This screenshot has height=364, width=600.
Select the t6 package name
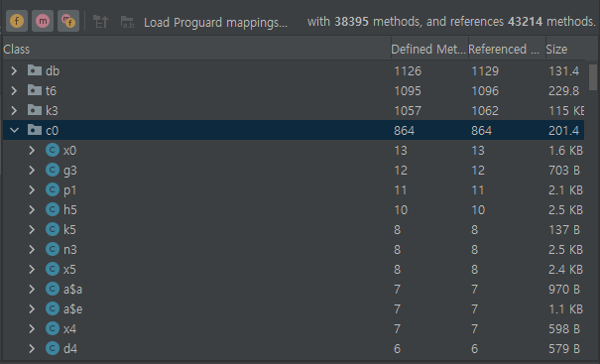coord(51,91)
